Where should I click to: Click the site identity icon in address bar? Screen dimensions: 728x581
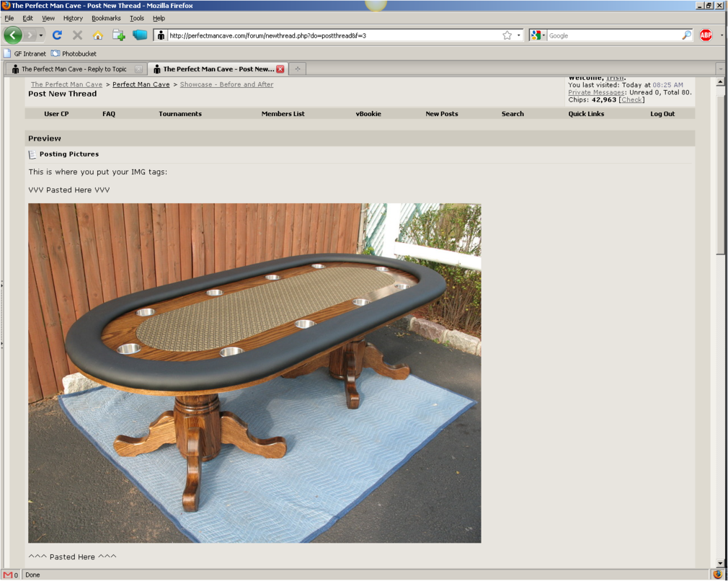(x=160, y=35)
